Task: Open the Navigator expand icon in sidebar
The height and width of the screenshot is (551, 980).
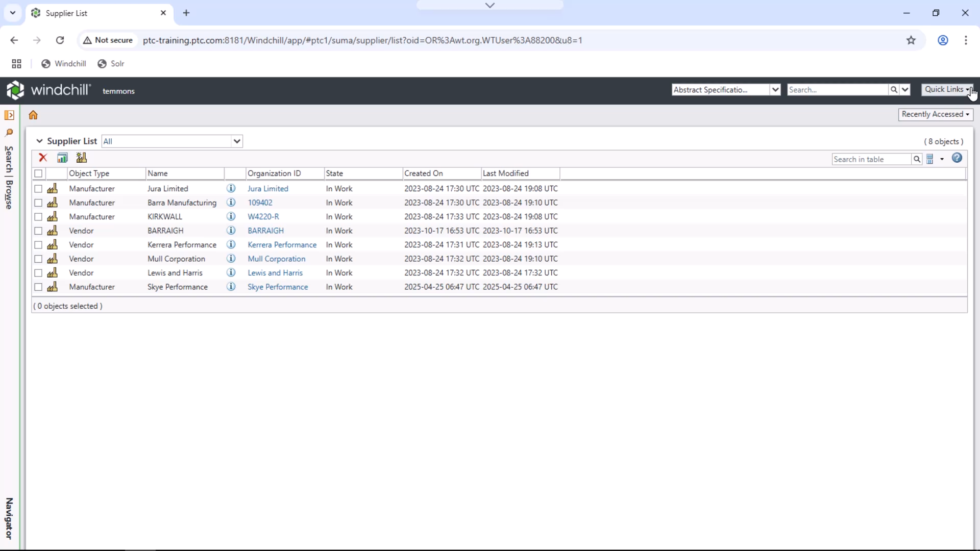Action: 9,115
